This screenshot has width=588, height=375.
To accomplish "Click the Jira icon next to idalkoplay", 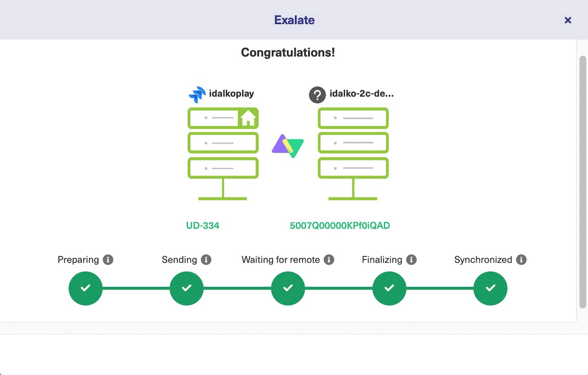I will [197, 94].
